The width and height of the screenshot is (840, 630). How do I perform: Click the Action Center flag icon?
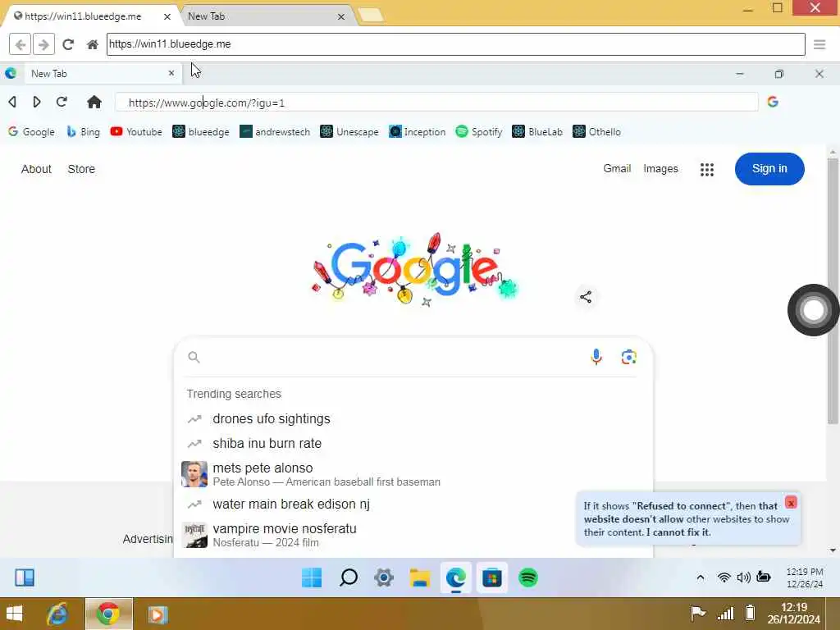pos(697,613)
